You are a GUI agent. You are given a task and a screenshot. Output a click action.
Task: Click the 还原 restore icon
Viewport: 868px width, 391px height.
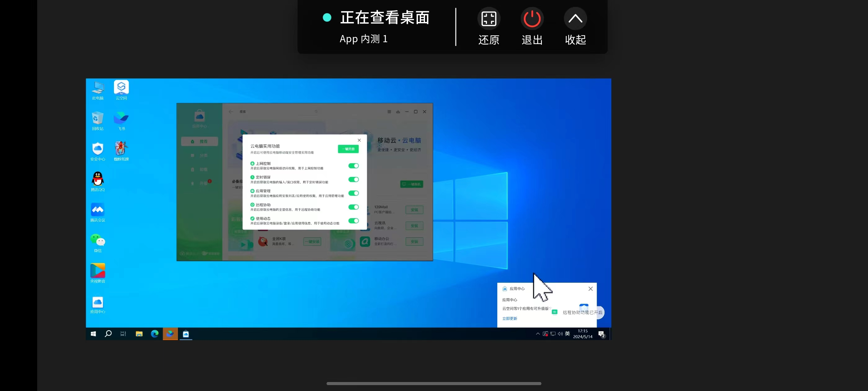(489, 19)
